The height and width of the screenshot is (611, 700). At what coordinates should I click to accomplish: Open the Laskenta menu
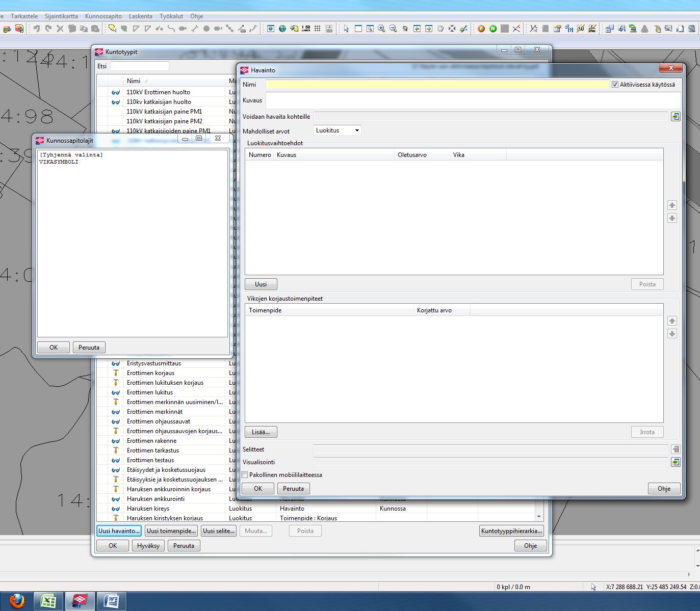coord(141,16)
